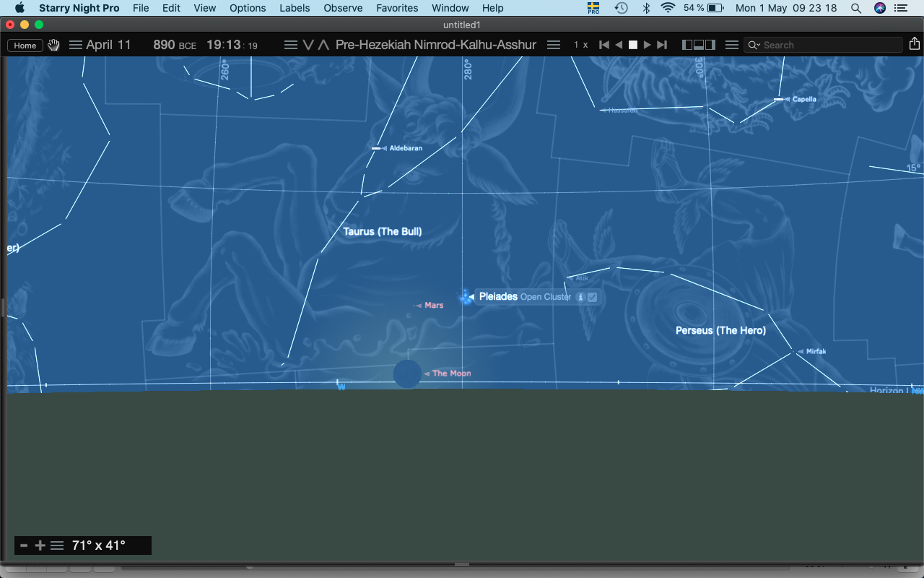
Task: Toggle the right side pane layout
Action: tap(710, 45)
